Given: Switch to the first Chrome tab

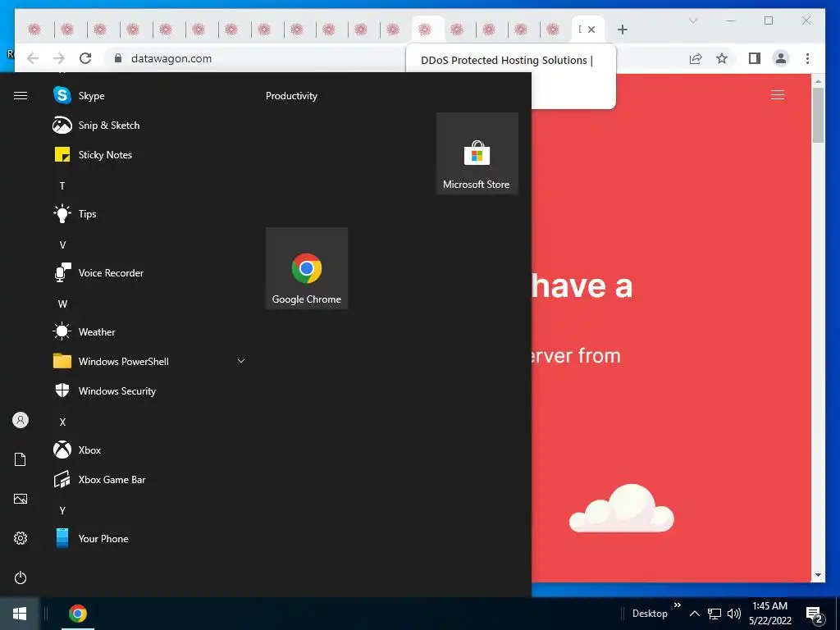Looking at the screenshot, I should (34, 30).
